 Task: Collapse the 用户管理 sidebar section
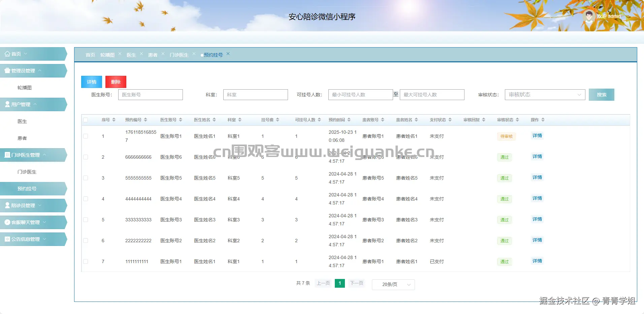[x=35, y=104]
